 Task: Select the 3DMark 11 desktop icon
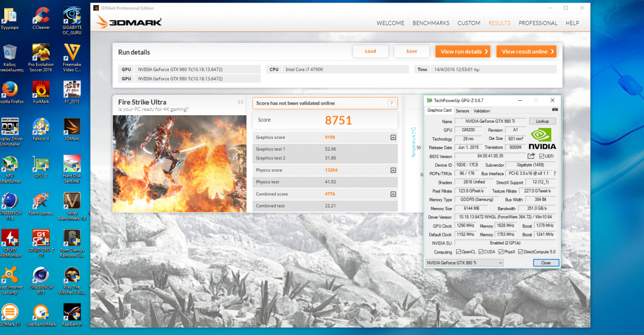click(10, 315)
